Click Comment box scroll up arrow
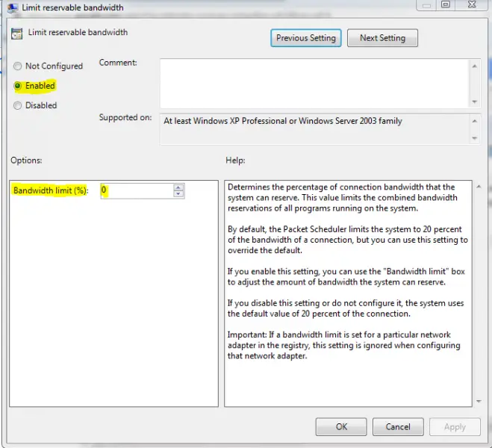The width and height of the screenshot is (492, 448). (474, 66)
